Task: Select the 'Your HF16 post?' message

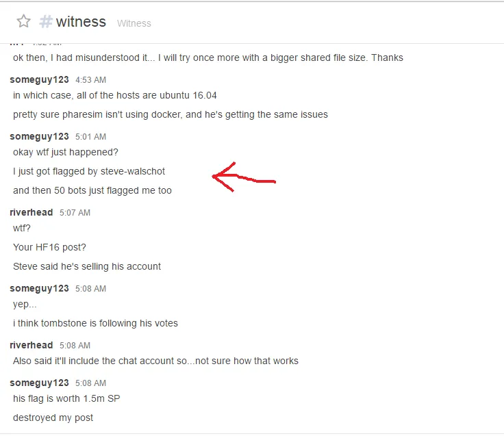Action: pyautogui.click(x=49, y=247)
